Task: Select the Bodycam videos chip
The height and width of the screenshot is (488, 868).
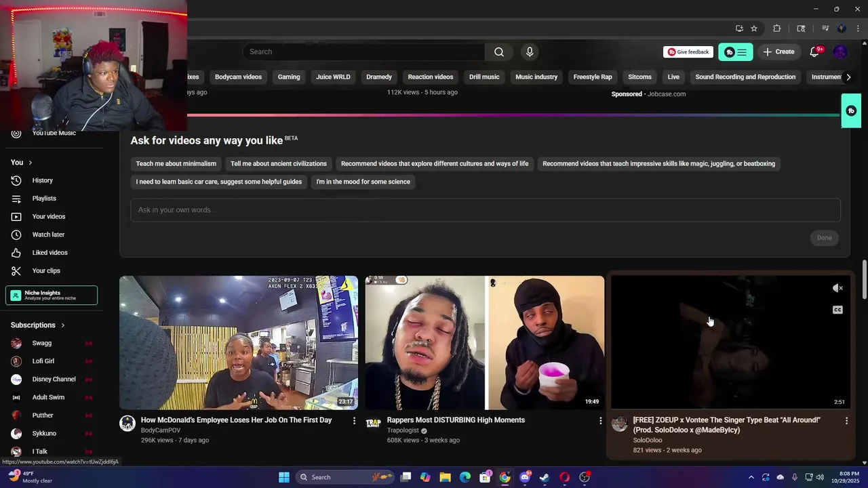Action: [x=238, y=77]
